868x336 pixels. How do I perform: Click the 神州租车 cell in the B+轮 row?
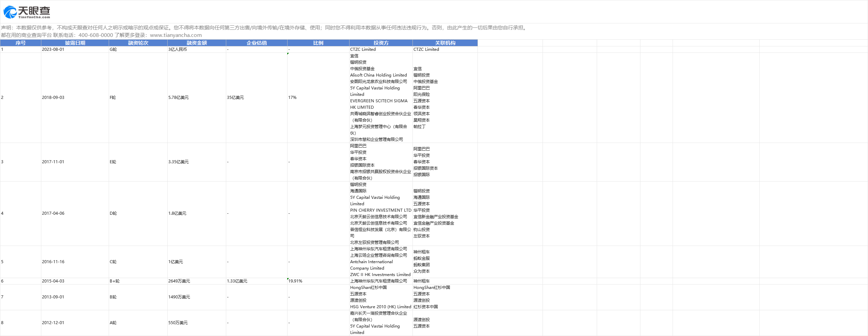pos(445,281)
